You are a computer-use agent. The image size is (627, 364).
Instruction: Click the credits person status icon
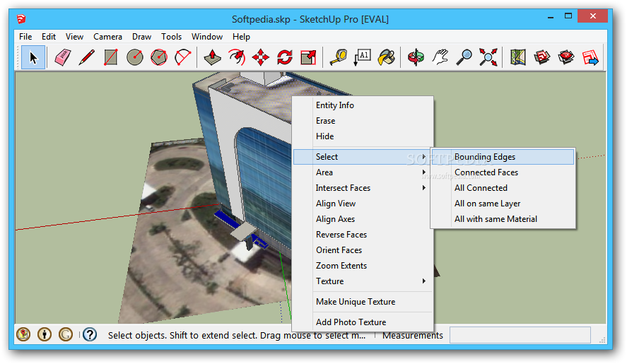pos(45,334)
